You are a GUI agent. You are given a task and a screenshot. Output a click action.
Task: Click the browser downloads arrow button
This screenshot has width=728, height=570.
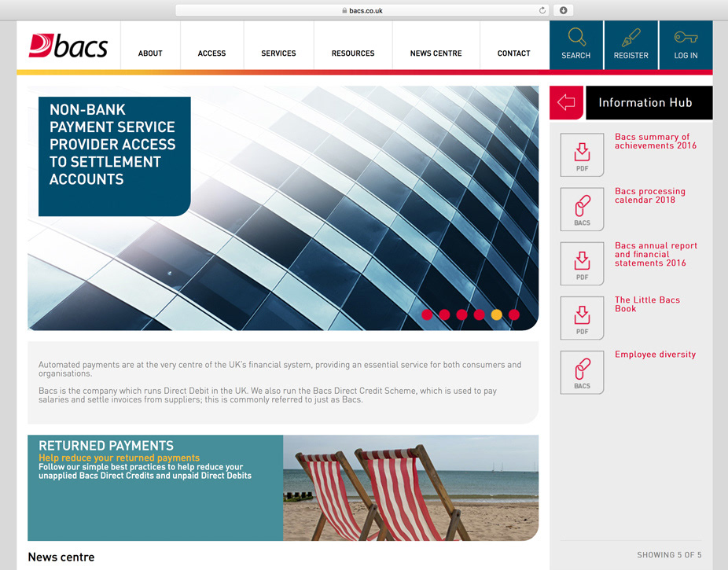point(563,10)
